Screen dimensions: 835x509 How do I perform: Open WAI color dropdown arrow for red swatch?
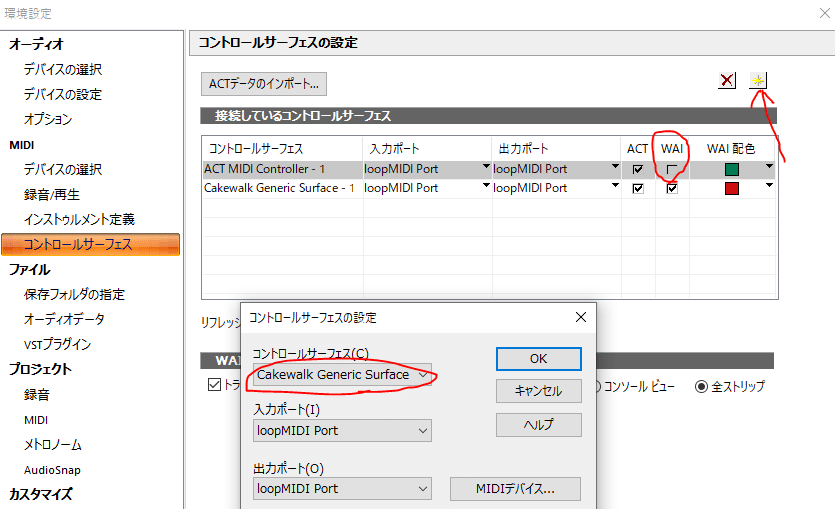click(769, 186)
